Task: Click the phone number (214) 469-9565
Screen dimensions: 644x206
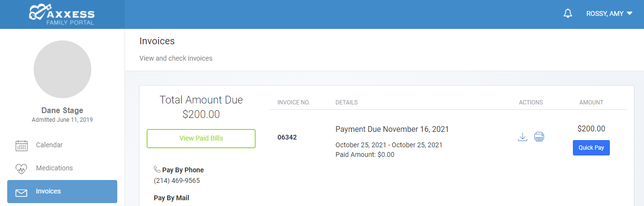Action: [x=177, y=180]
